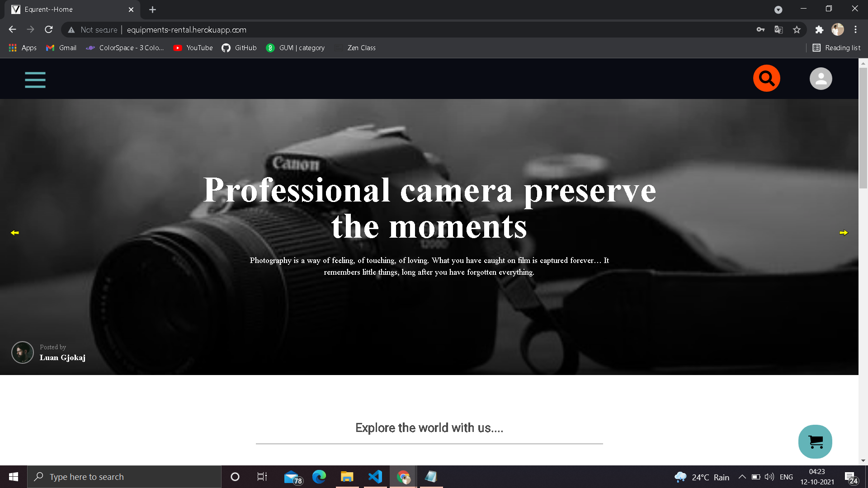Open a new browser tab
The width and height of the screenshot is (868, 488).
pyautogui.click(x=152, y=9)
